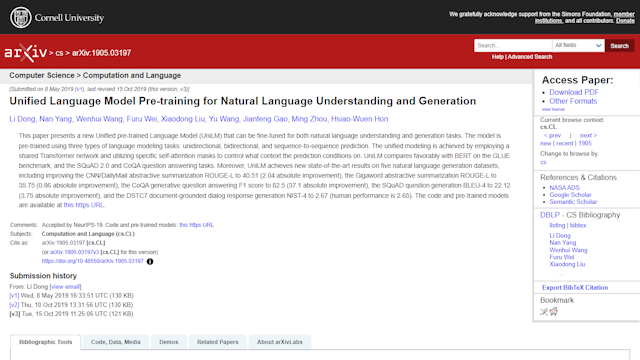The image size is (640, 360).
Task: Click view email link
Action: point(65,287)
